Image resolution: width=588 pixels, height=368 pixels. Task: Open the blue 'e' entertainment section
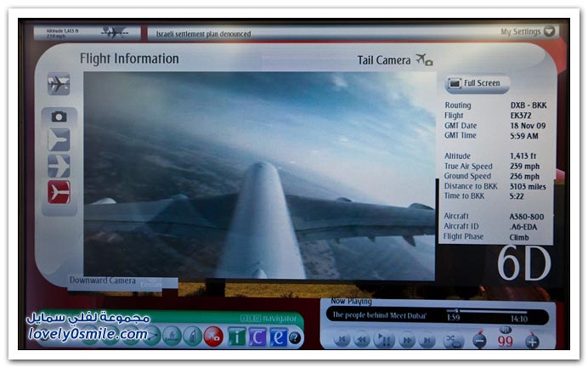278,337
